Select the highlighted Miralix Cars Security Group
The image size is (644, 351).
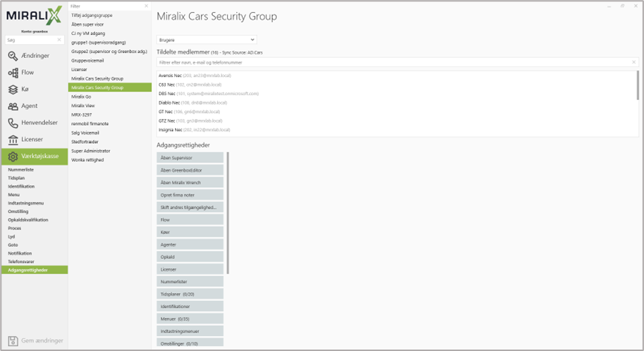point(110,87)
